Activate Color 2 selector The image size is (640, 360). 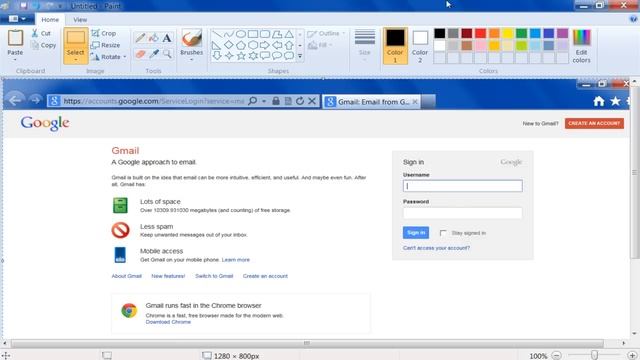tap(420, 46)
